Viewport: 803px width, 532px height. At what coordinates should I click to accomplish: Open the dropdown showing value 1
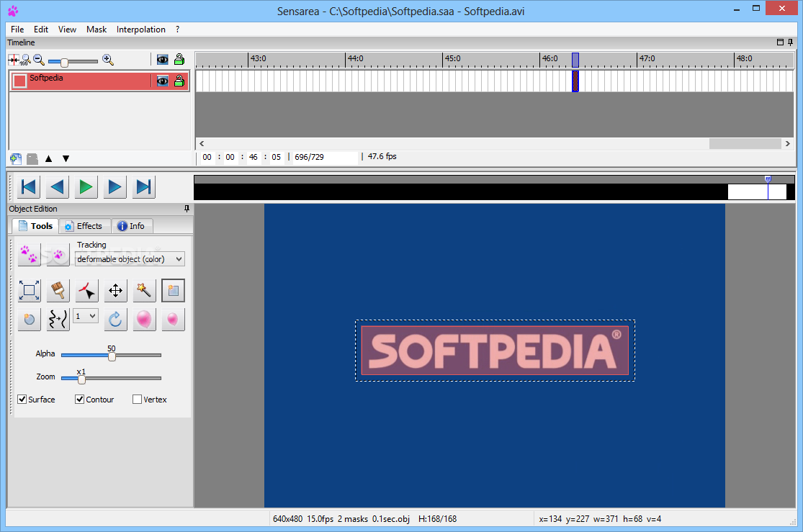(86, 316)
